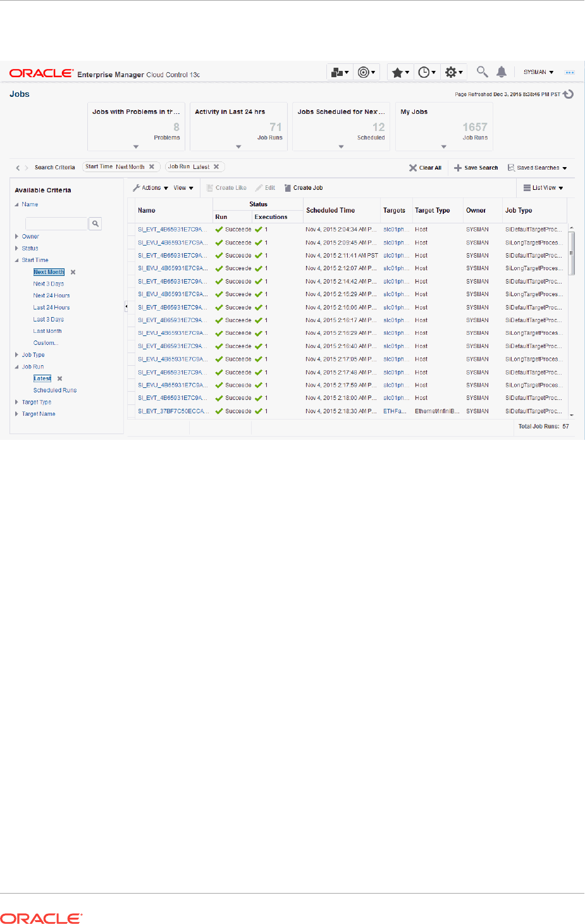Click the scrollbar down arrow
The width and height of the screenshot is (585, 924).
(x=572, y=415)
